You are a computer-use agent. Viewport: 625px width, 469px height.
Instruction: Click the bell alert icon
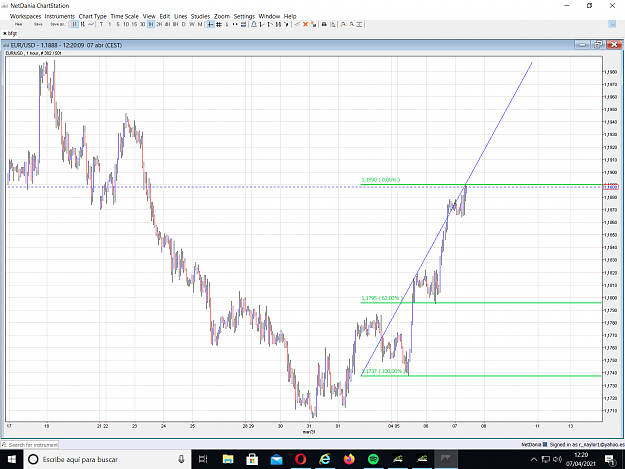click(x=254, y=24)
